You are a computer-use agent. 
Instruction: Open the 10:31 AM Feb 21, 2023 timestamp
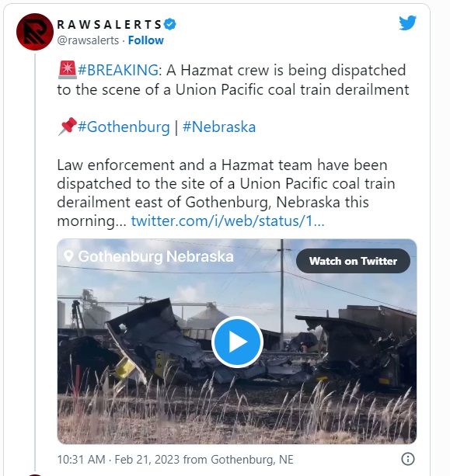[x=118, y=460]
